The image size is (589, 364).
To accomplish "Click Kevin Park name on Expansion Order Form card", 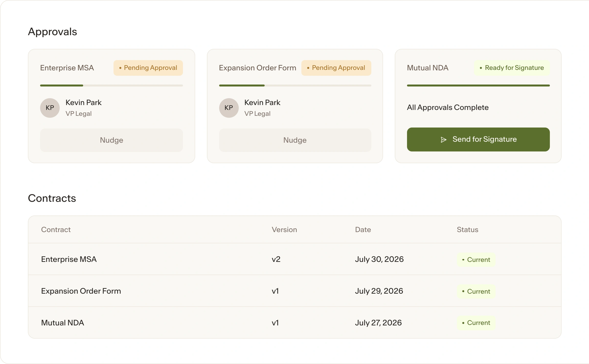I will 262,102.
